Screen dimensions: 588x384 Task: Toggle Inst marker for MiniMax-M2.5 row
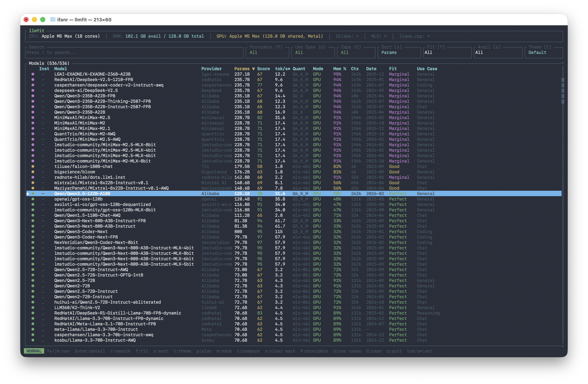tap(43, 117)
